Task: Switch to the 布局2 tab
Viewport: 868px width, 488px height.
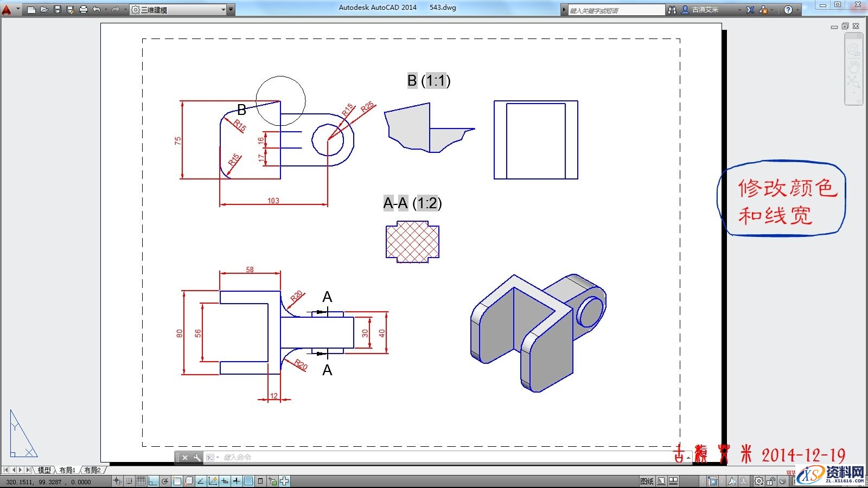Action: 91,470
